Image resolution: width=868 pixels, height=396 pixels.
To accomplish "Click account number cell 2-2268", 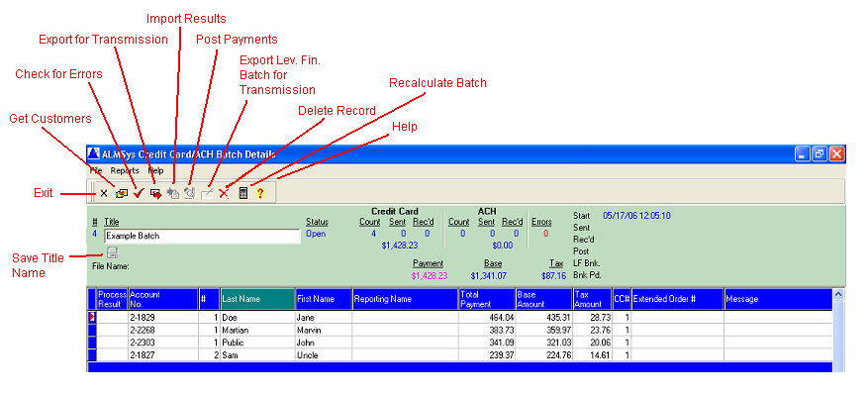I will point(163,330).
